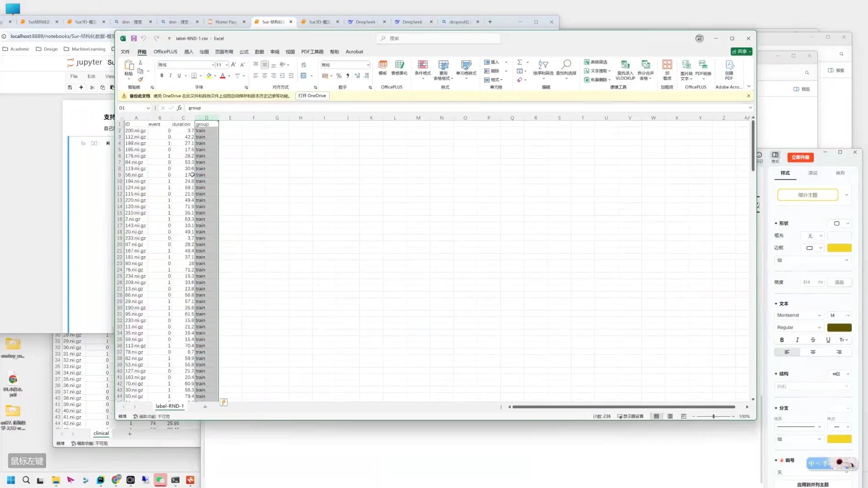Open the 文件 File menu in Excel
Viewport: 868px width, 488px height.
pyautogui.click(x=125, y=52)
